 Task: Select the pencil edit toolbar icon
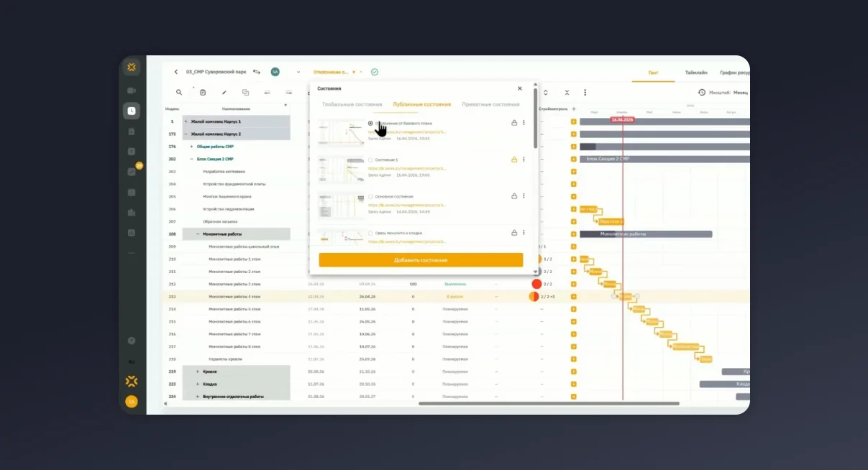224,92
